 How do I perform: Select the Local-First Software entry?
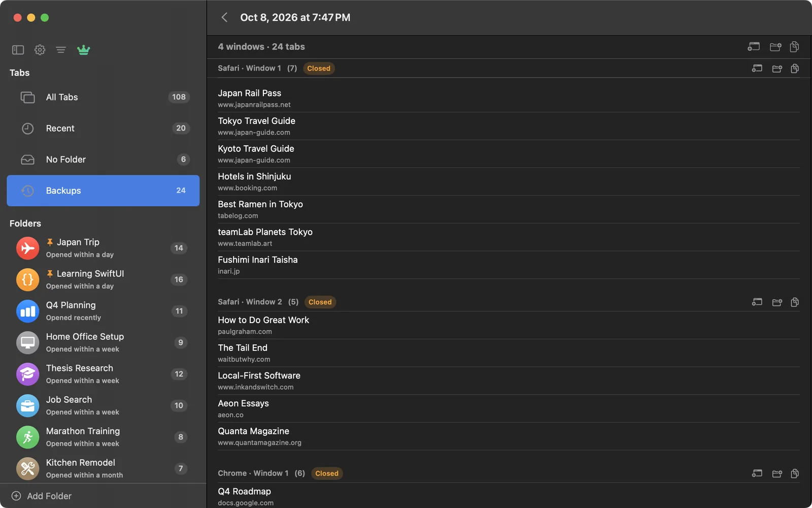(x=509, y=381)
